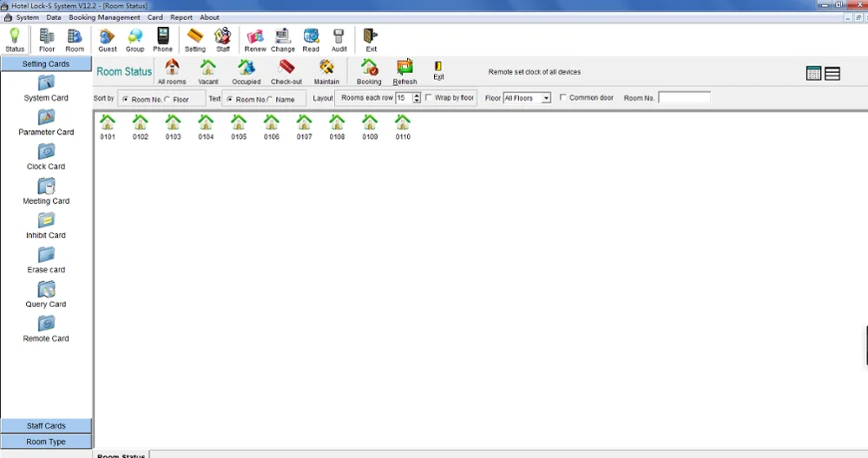868x458 pixels.
Task: Select room 0106
Action: pyautogui.click(x=271, y=128)
